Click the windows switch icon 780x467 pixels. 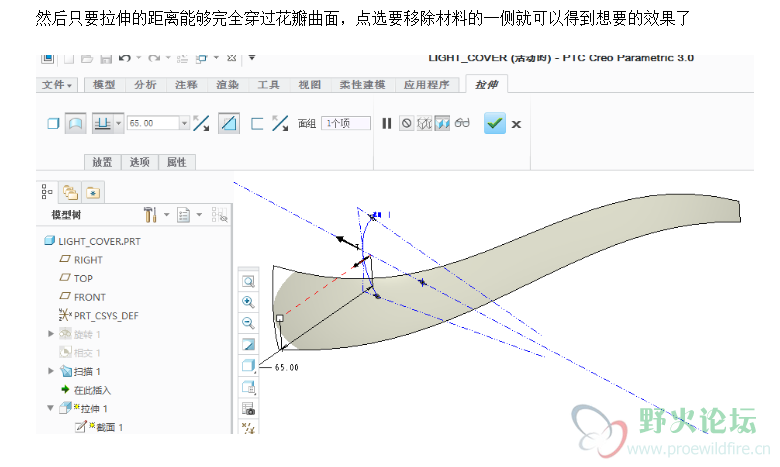pyautogui.click(x=201, y=59)
